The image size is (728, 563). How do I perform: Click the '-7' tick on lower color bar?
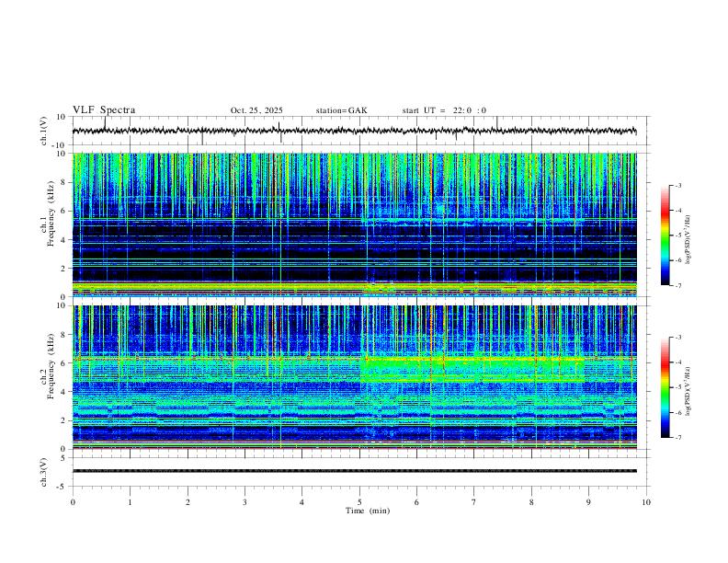[x=678, y=438]
